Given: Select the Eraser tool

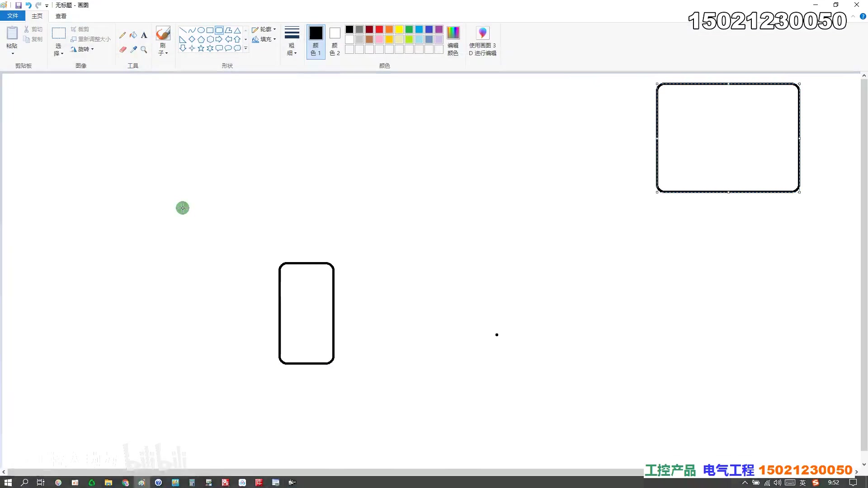Looking at the screenshot, I should [123, 49].
